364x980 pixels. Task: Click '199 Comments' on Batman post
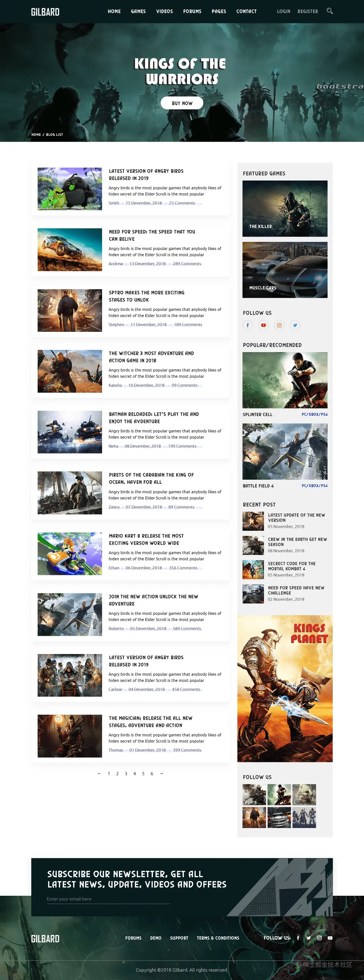click(x=182, y=446)
